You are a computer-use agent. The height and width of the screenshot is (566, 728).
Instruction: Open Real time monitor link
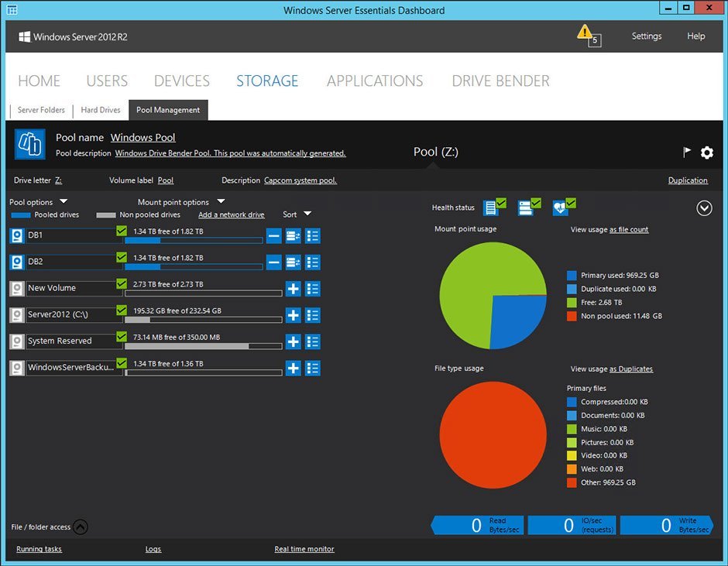click(304, 549)
